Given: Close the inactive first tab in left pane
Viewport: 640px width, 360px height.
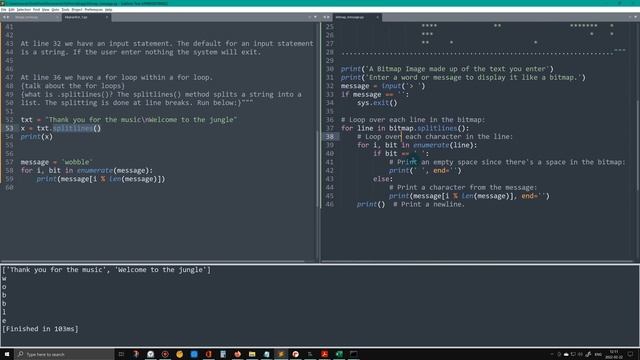Looking at the screenshot, I should click(57, 17).
